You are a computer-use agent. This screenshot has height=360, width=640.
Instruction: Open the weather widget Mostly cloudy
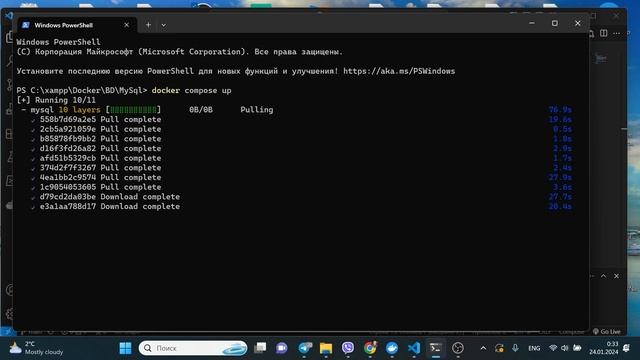pos(37,348)
